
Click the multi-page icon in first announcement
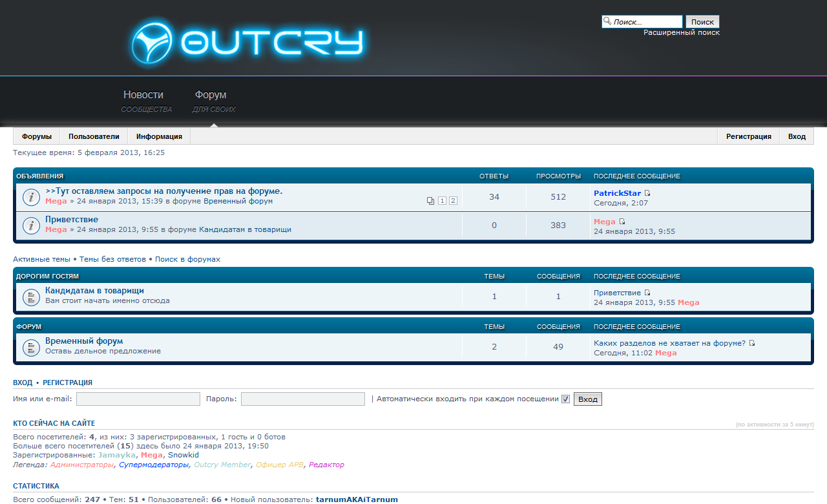431,201
